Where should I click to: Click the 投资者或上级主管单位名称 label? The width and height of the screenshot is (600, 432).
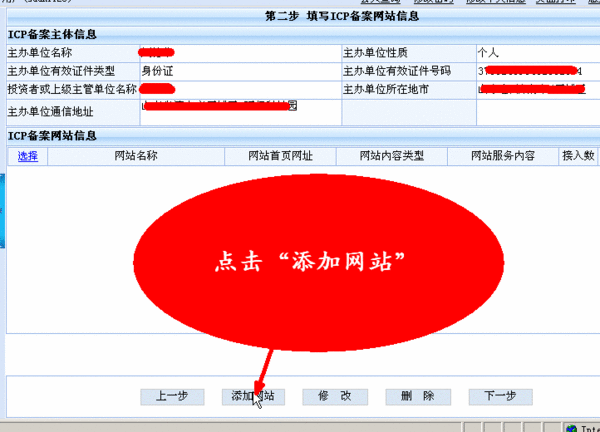pos(72,90)
